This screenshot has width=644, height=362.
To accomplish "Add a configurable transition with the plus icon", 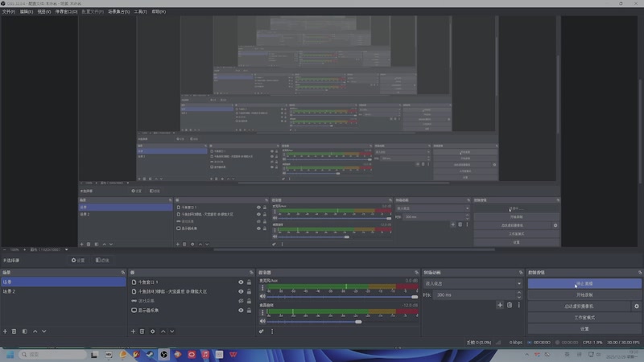I will [500, 305].
